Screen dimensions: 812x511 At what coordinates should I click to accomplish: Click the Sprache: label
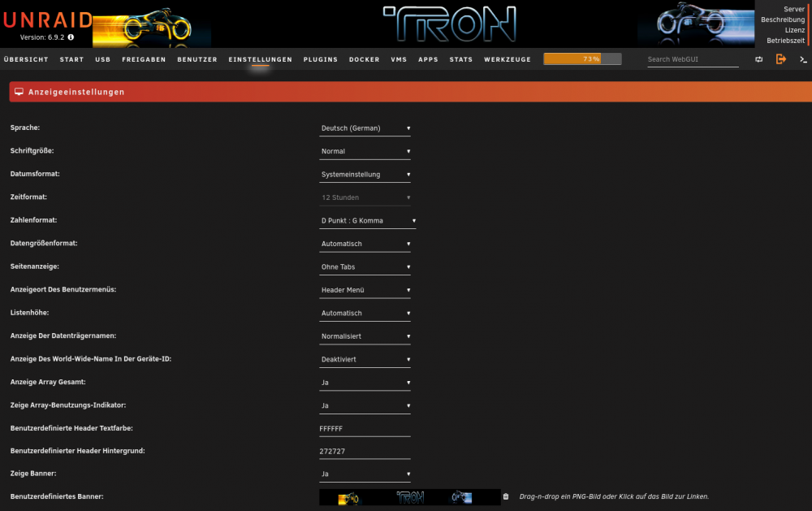click(25, 128)
